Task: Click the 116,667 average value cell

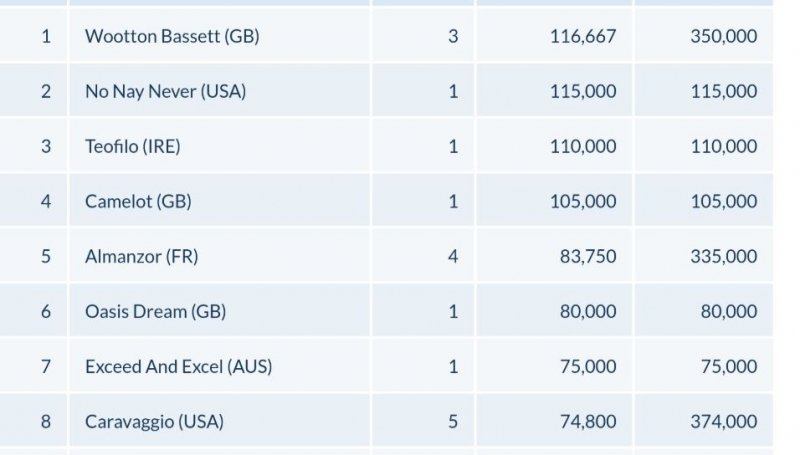Action: point(583,37)
